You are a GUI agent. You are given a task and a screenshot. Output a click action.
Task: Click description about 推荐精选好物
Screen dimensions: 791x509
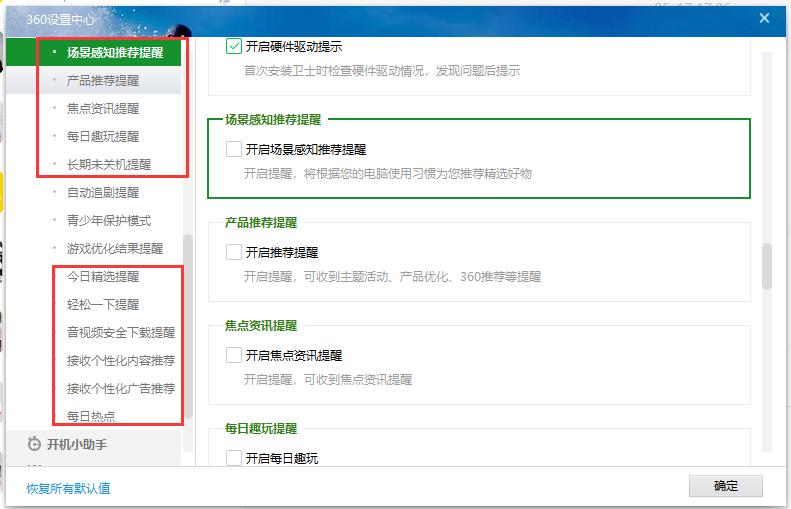click(387, 174)
